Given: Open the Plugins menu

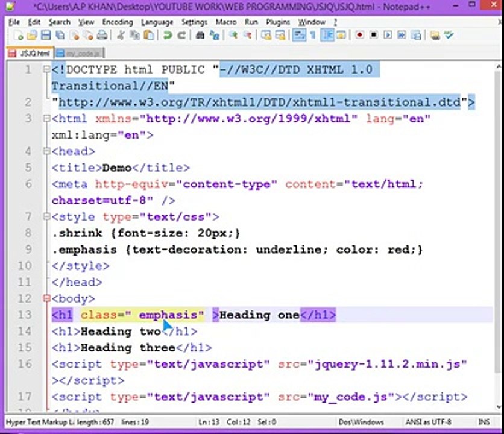Looking at the screenshot, I should click(278, 22).
